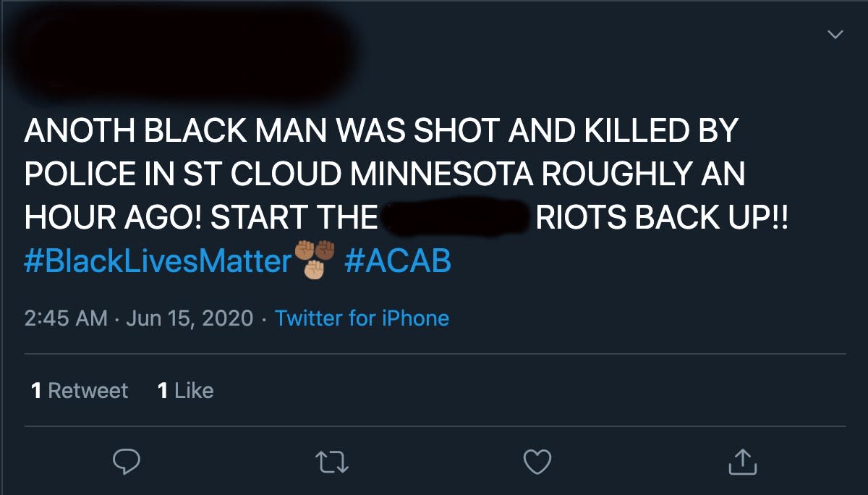
Task: View who liked via 1 Like
Action: point(185,391)
